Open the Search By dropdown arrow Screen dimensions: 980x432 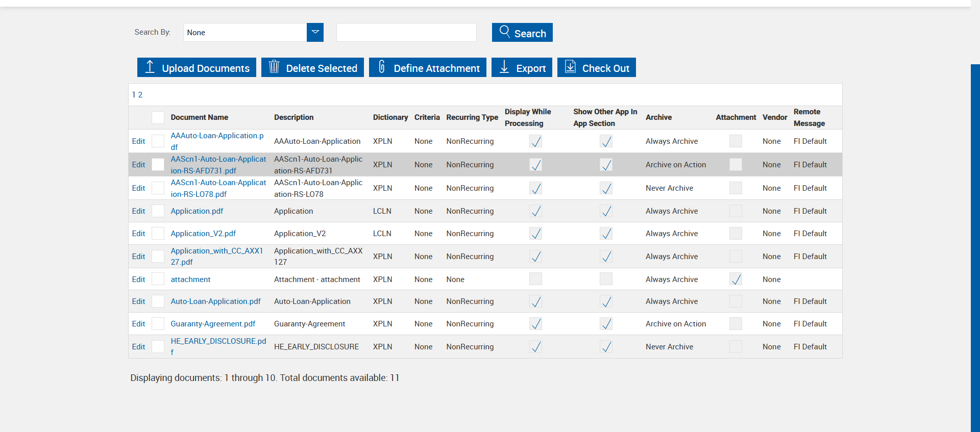(315, 32)
